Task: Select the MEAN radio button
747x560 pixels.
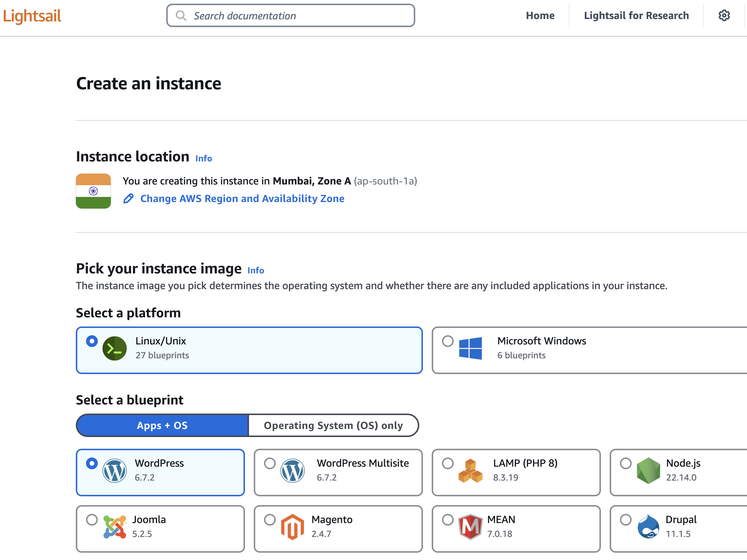Action: click(x=448, y=520)
